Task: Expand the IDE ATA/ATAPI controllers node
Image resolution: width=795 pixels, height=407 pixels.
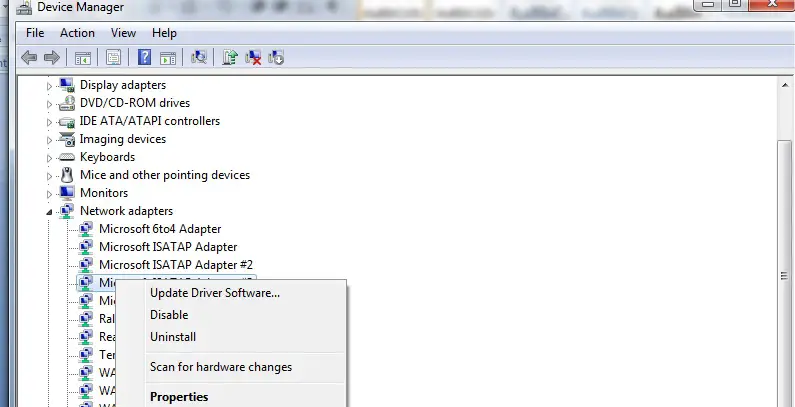Action: (49, 122)
